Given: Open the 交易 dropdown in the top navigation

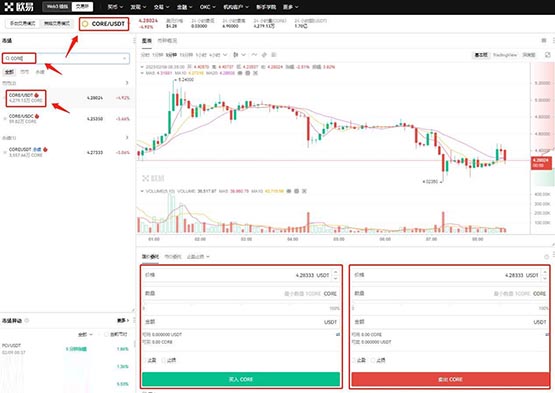Looking at the screenshot, I should [x=161, y=7].
